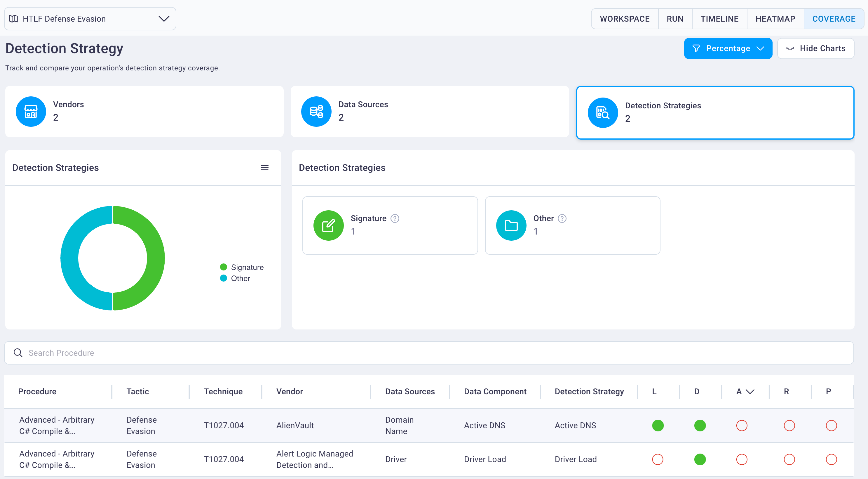Click the teal Other folder icon

point(511,225)
